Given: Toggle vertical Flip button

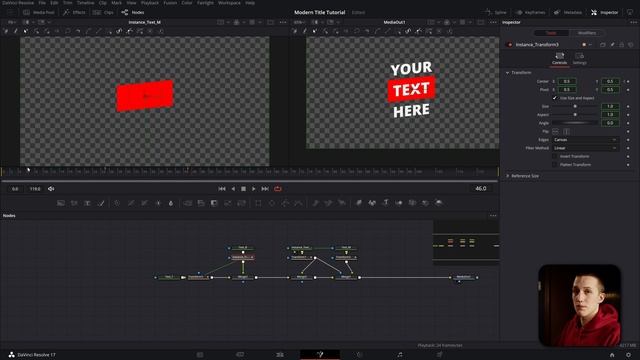Looking at the screenshot, I should (x=566, y=131).
